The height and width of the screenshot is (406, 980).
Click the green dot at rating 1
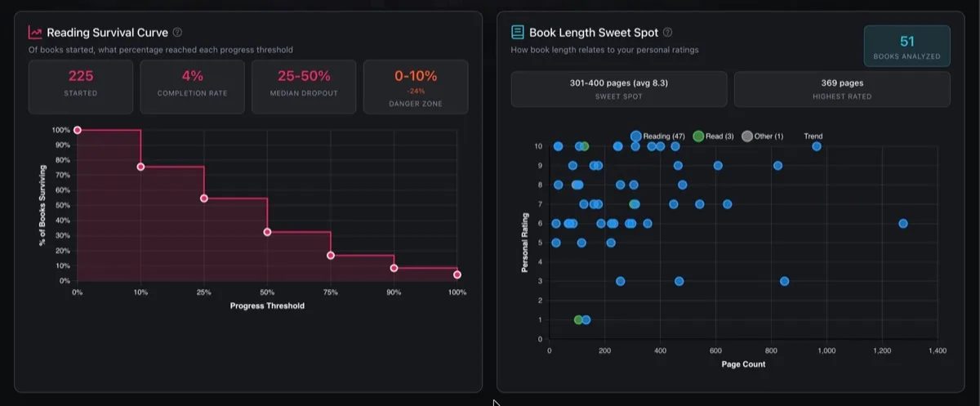tap(578, 319)
